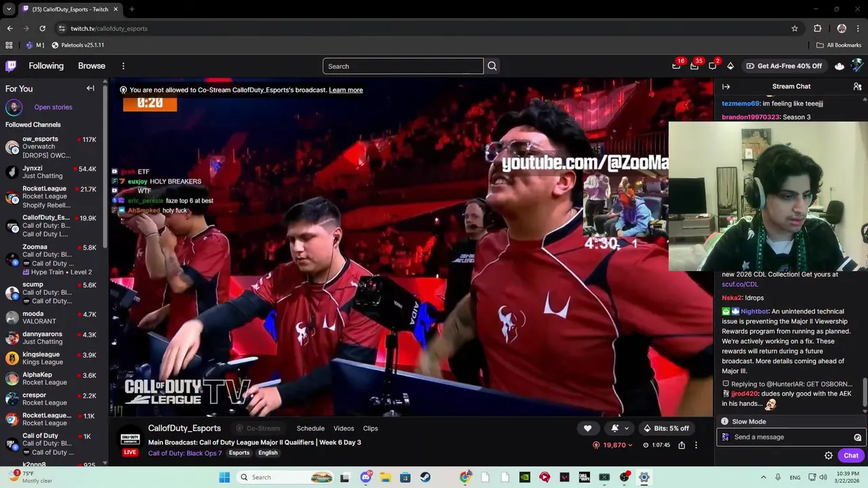Open the top nav more options dots
Viewport: 868px width, 488px height.
(123, 66)
